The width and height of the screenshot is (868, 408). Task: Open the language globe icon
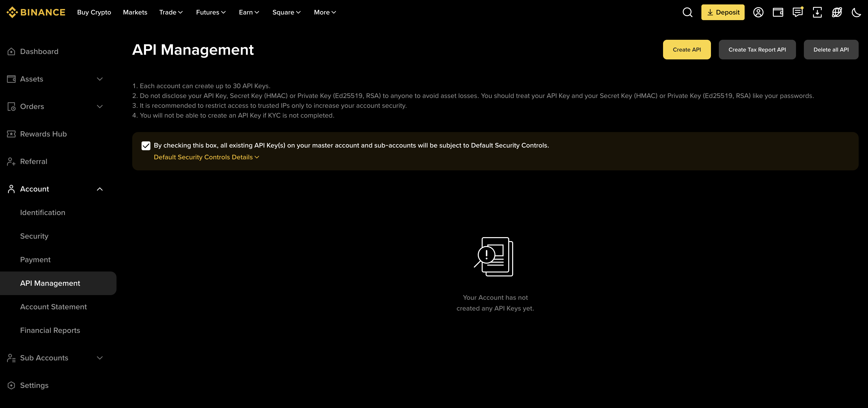[x=837, y=12]
